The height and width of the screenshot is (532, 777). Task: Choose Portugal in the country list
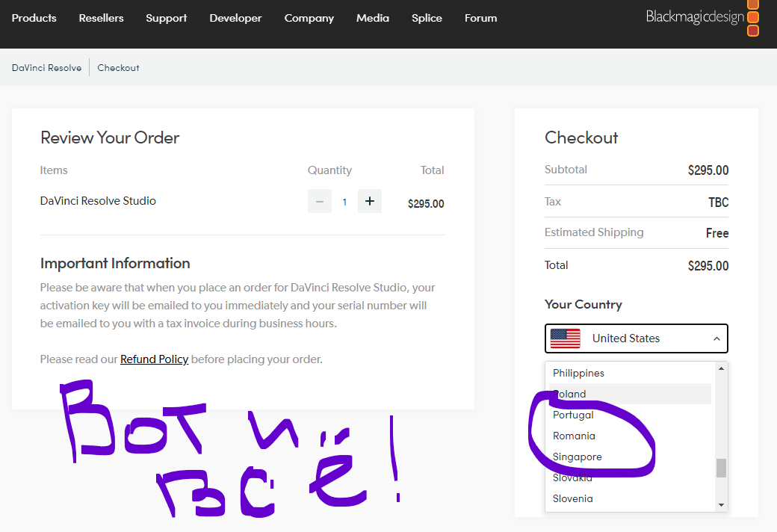click(x=630, y=415)
